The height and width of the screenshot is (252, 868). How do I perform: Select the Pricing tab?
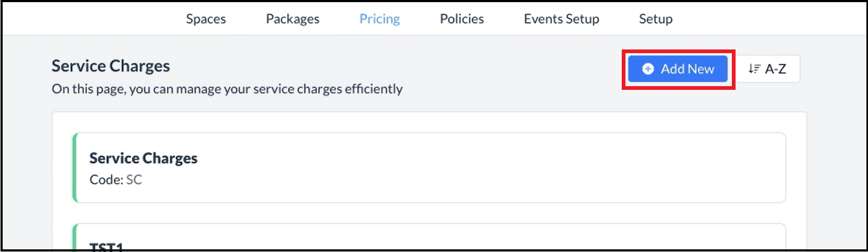click(x=380, y=19)
